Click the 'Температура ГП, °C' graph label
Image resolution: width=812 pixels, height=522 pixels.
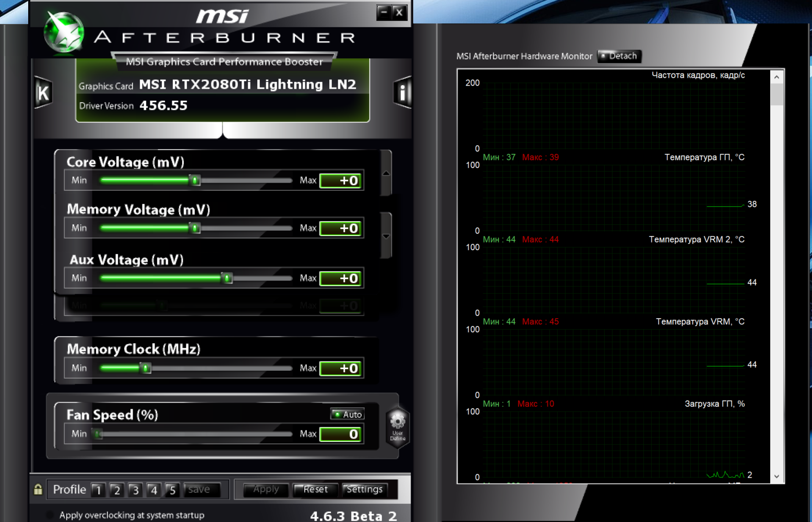tap(704, 157)
